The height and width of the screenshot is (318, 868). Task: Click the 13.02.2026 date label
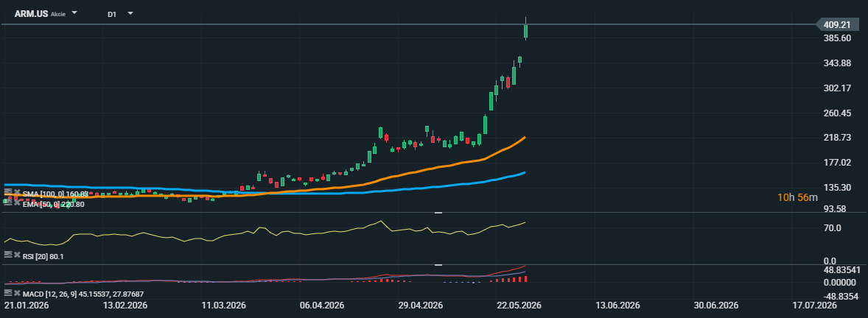[127, 305]
